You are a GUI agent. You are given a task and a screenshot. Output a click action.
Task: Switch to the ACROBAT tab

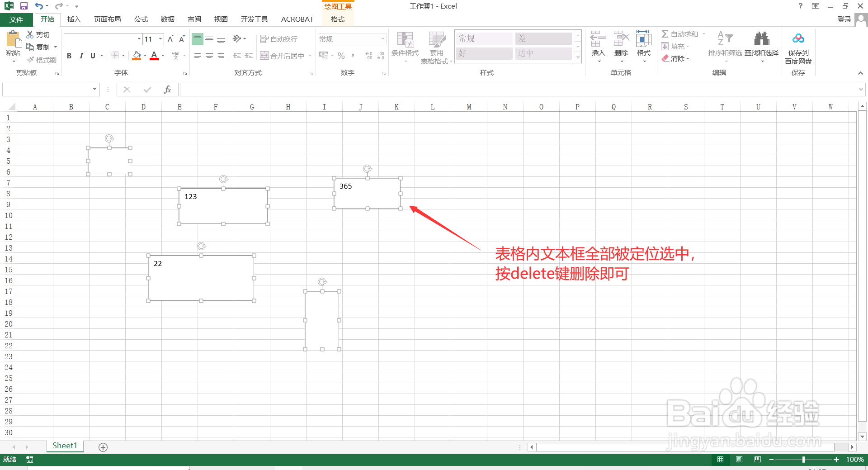(x=297, y=19)
